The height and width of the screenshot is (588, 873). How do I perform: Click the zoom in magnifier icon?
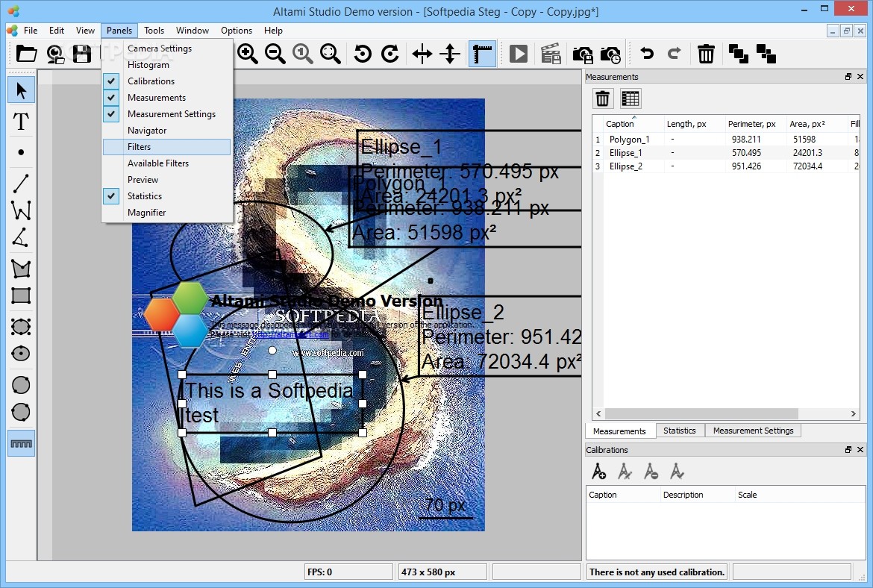pos(247,54)
